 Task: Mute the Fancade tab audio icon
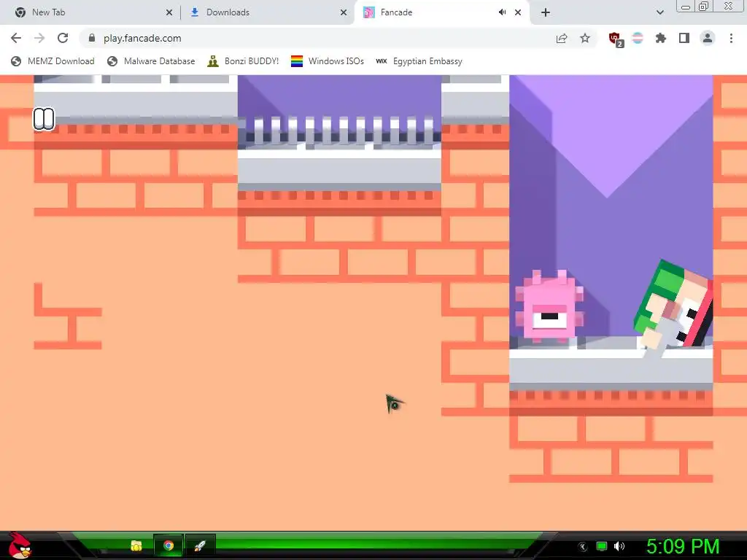click(502, 12)
